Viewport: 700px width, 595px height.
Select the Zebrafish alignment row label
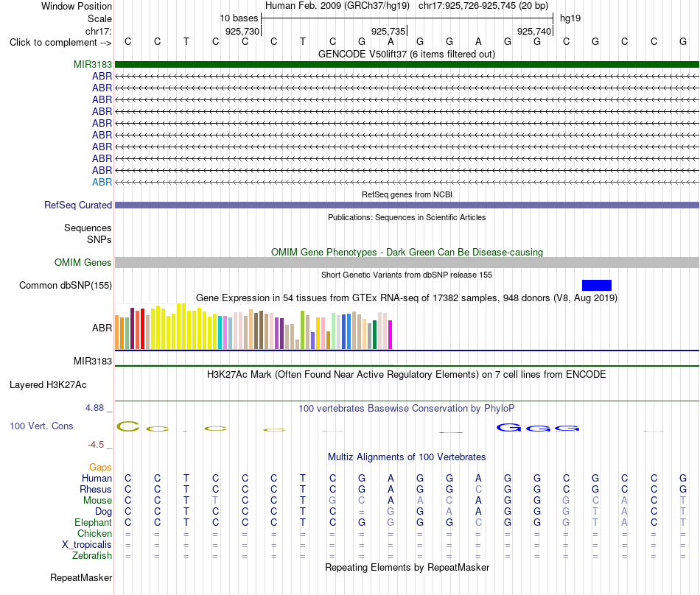click(x=92, y=556)
